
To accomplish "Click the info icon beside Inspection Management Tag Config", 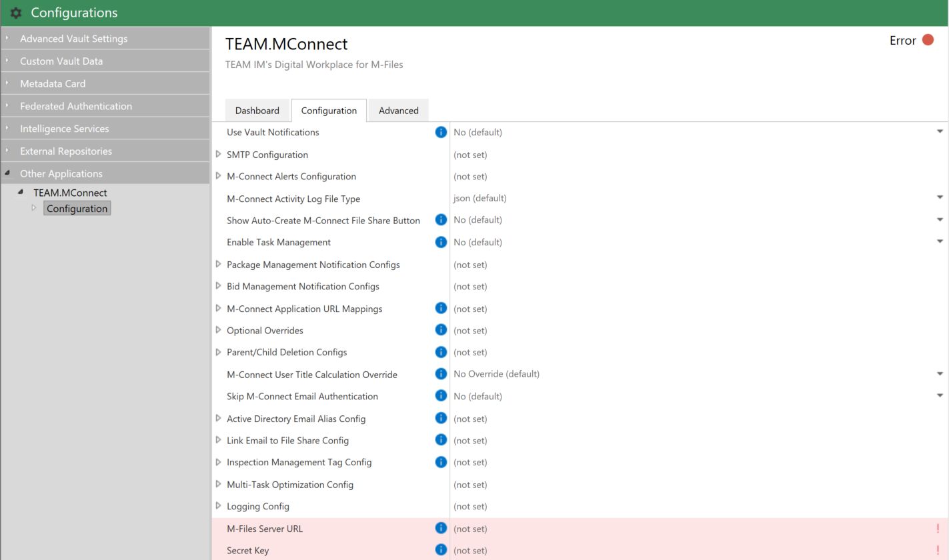I will (x=440, y=461).
